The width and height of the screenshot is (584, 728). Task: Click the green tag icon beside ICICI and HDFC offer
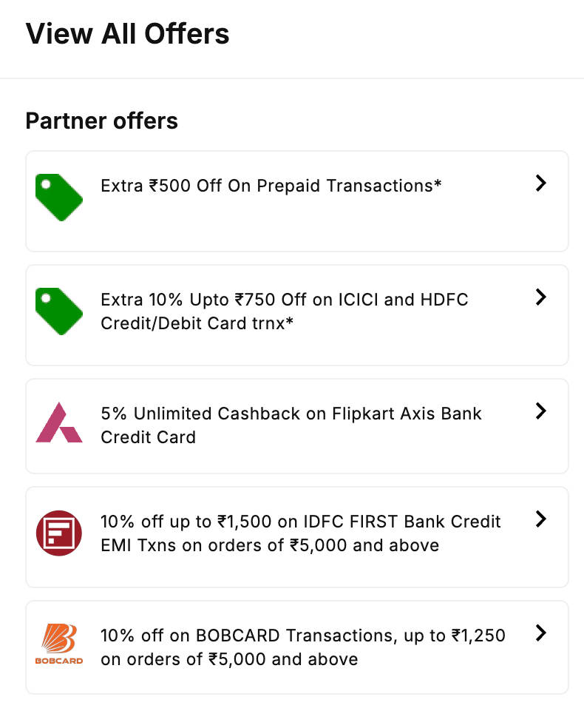pyautogui.click(x=59, y=311)
